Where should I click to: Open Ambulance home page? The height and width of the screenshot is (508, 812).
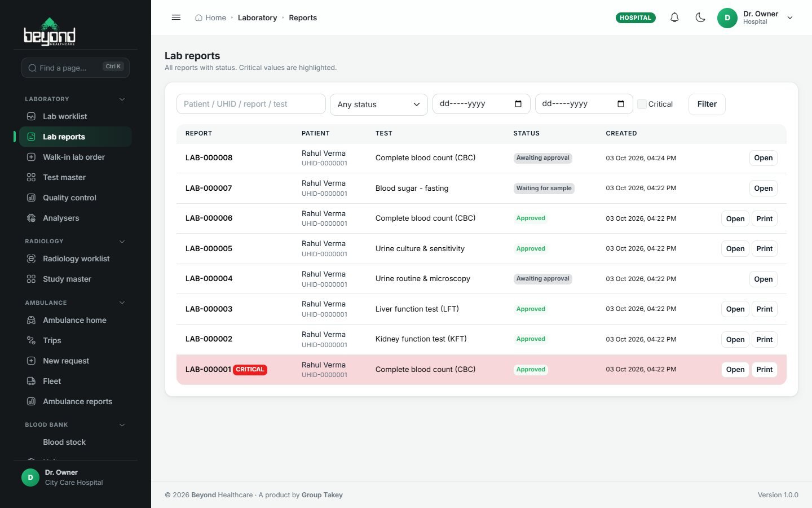tap(76, 320)
